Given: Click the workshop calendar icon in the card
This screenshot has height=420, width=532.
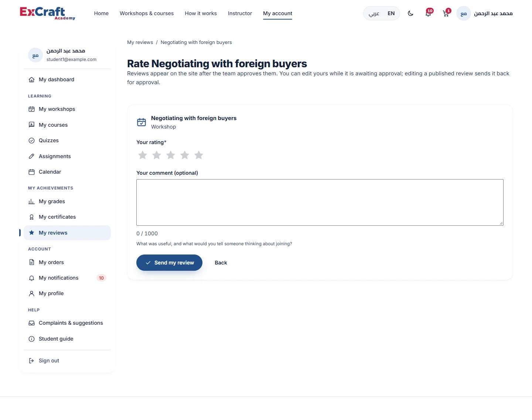Looking at the screenshot, I should (141, 122).
